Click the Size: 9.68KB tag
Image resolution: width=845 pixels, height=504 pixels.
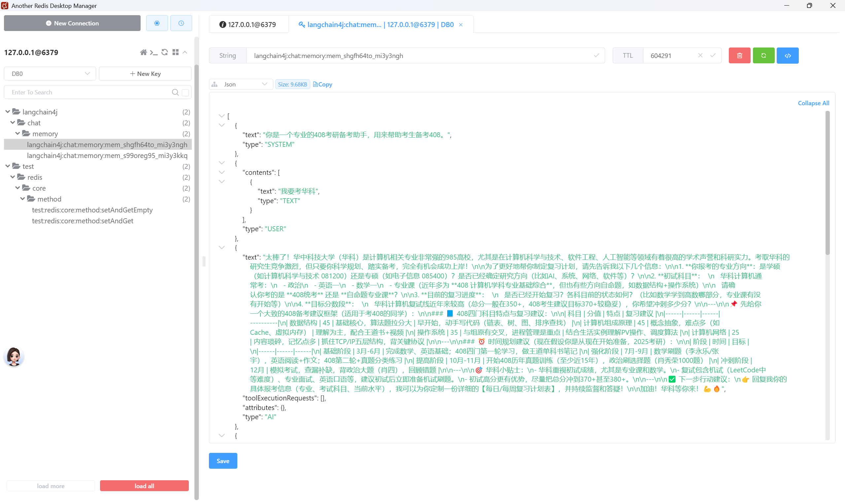pos(292,84)
